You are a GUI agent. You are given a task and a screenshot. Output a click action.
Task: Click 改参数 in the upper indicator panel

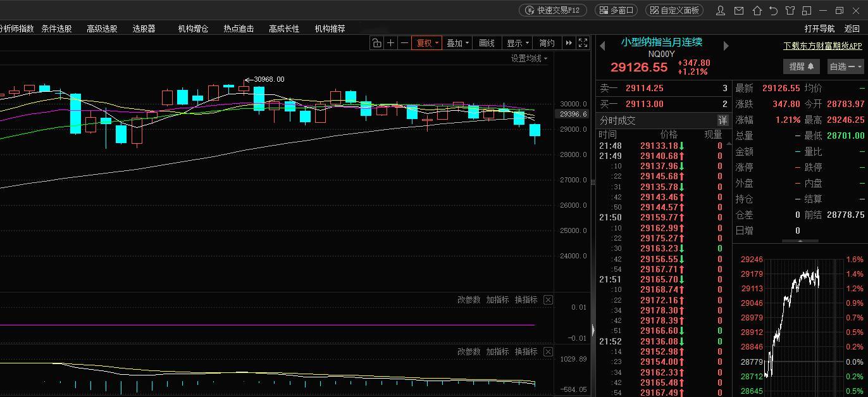click(x=469, y=299)
